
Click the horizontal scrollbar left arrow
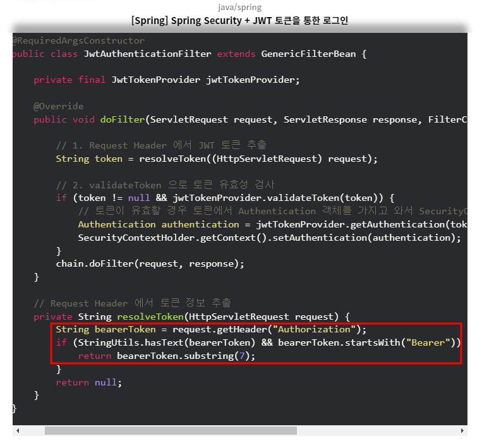[x=18, y=430]
